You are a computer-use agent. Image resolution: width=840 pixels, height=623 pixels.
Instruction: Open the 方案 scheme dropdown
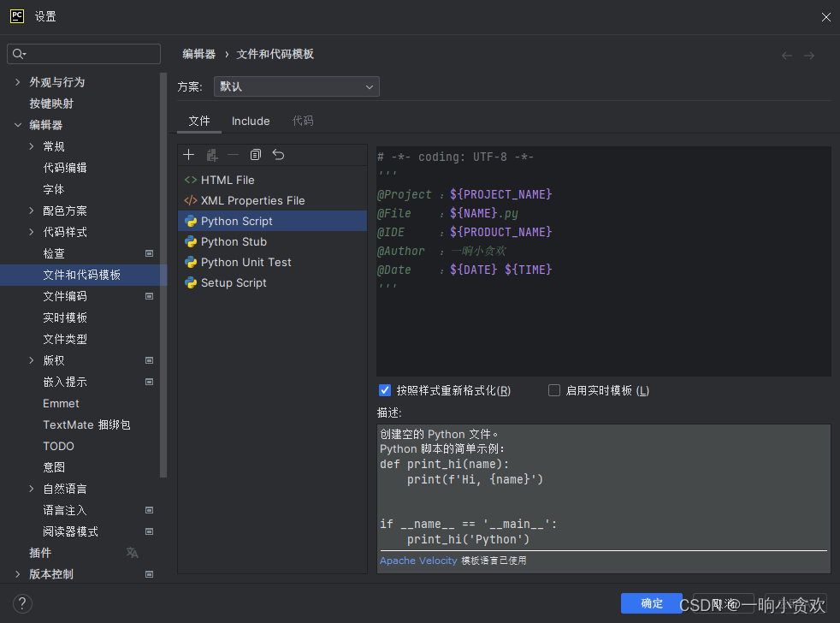click(296, 86)
